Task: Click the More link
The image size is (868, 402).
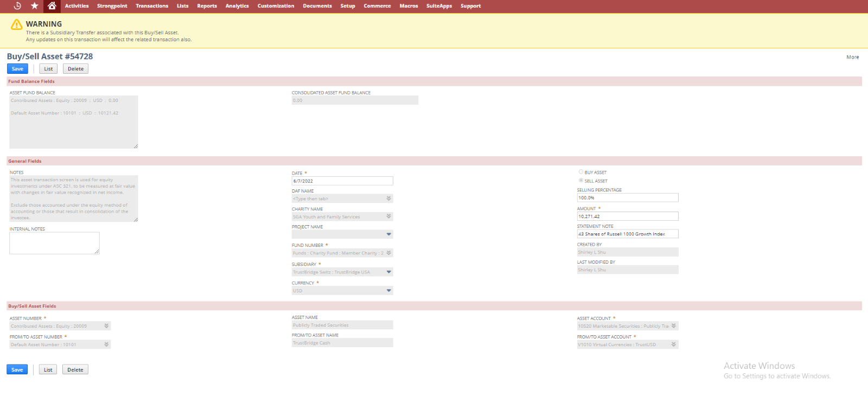Action: click(x=852, y=57)
